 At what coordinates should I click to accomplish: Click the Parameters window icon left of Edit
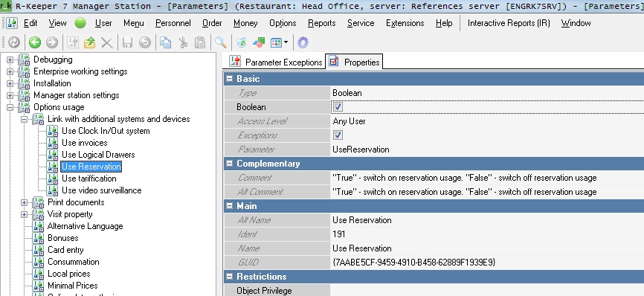coord(12,23)
